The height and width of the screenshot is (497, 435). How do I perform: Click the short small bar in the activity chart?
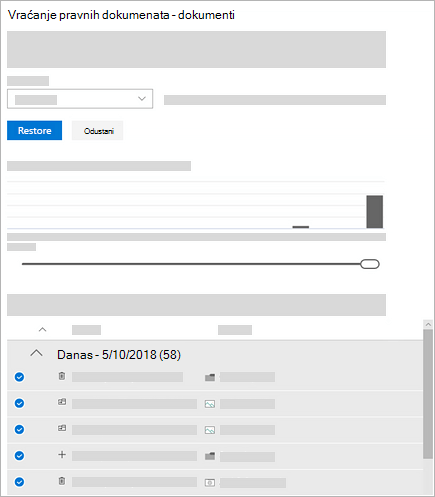coord(301,227)
